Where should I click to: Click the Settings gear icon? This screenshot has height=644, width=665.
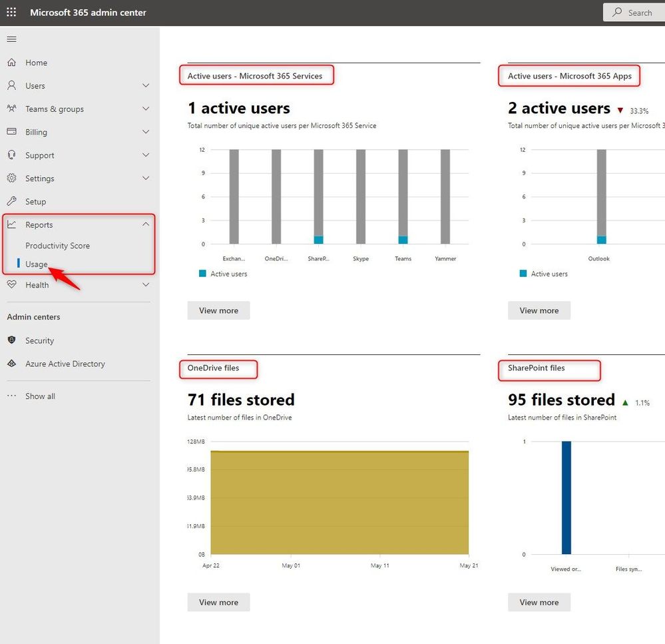point(12,178)
